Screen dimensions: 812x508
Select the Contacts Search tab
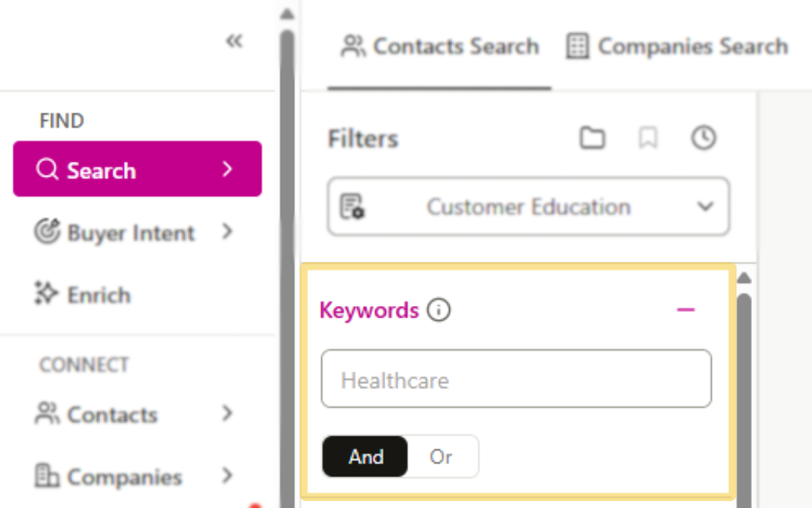tap(441, 46)
